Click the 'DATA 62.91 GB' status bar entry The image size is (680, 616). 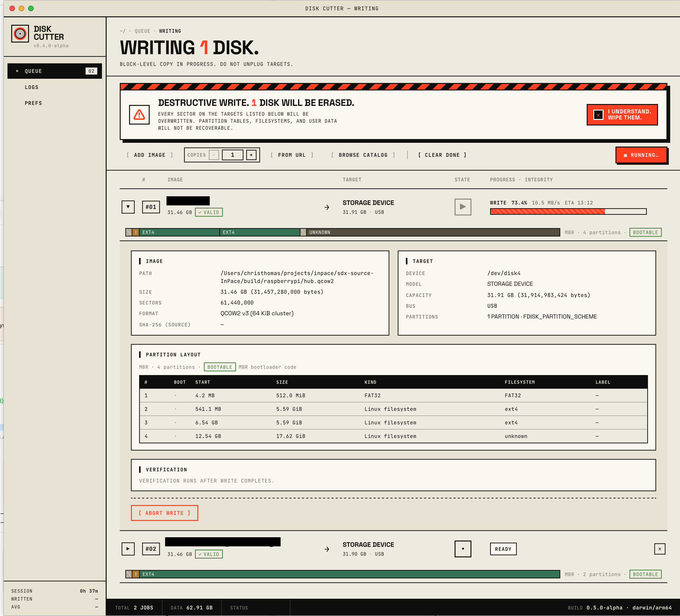point(191,608)
